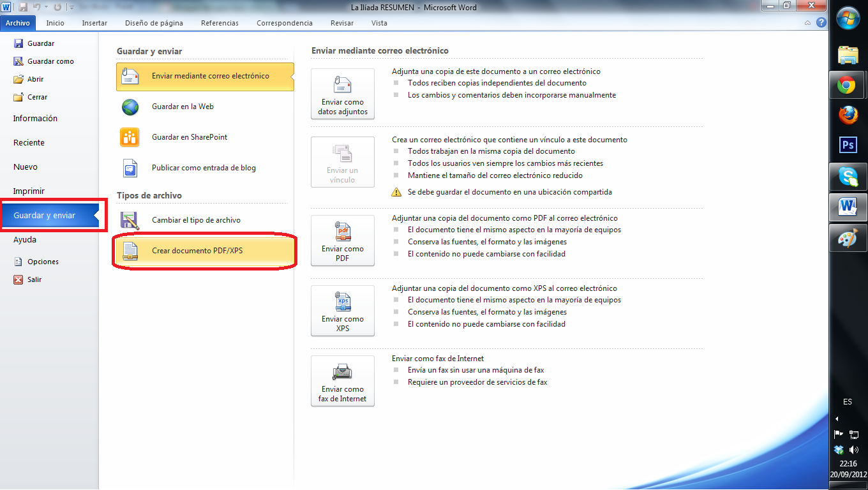Open the Revisar ribbon tab
868x490 pixels.
(341, 22)
